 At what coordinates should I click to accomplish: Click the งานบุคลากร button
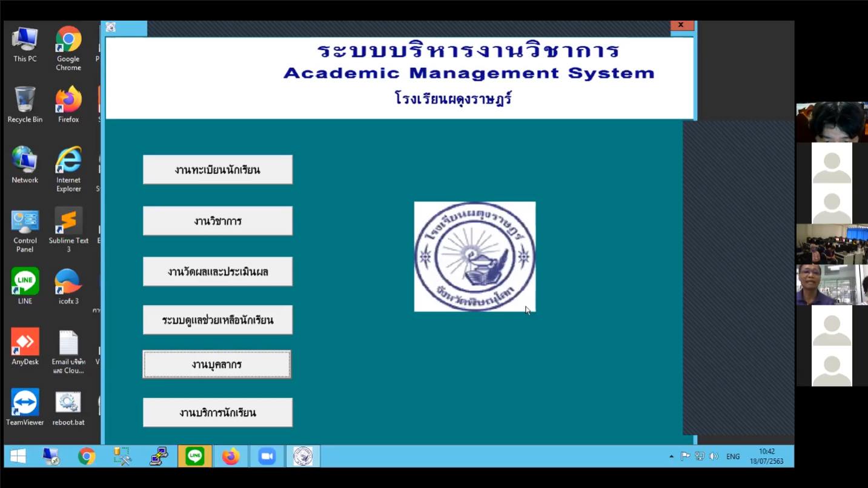tap(217, 364)
